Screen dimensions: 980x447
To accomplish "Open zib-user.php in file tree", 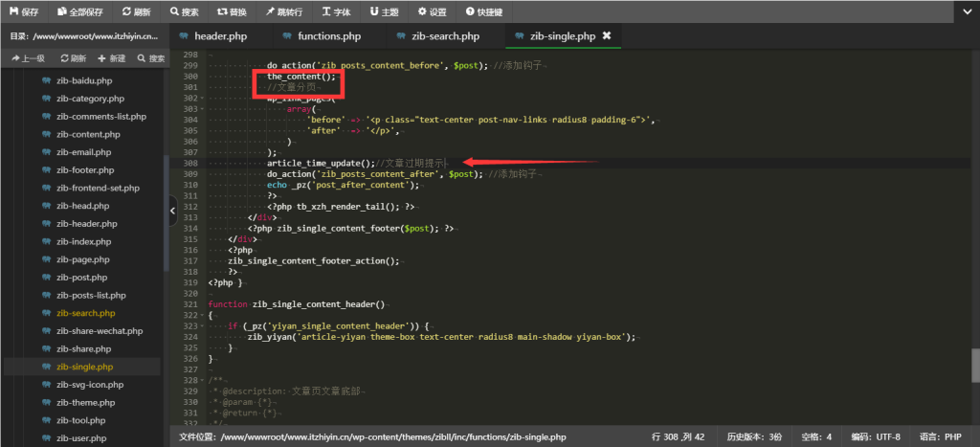I will 82,438.
